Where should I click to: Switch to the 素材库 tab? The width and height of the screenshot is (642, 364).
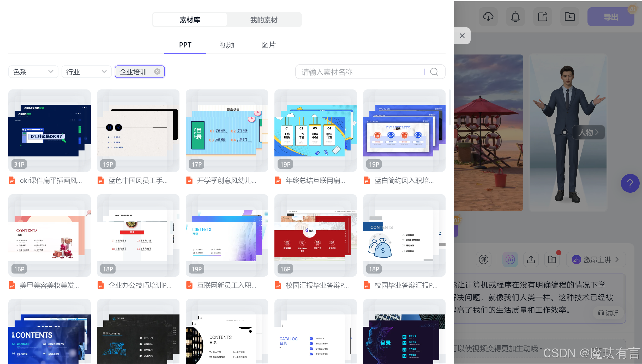(190, 20)
